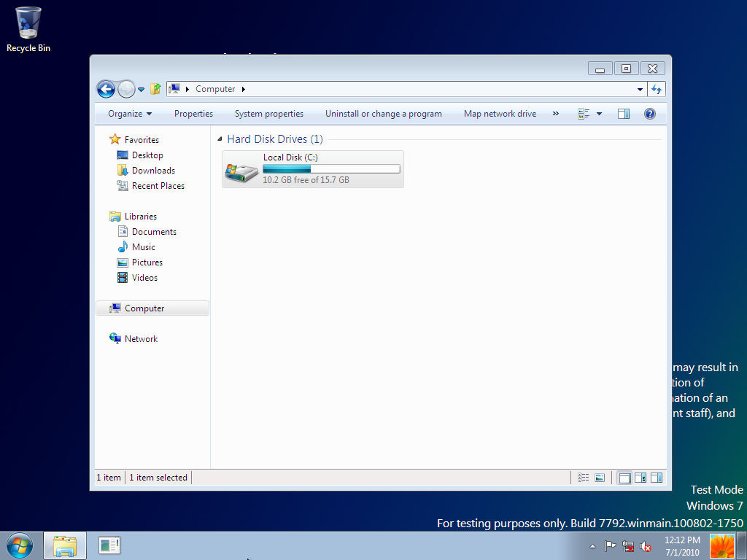Image resolution: width=747 pixels, height=560 pixels.
Task: Select the rightmost pane layout in status bar
Action: point(657,478)
